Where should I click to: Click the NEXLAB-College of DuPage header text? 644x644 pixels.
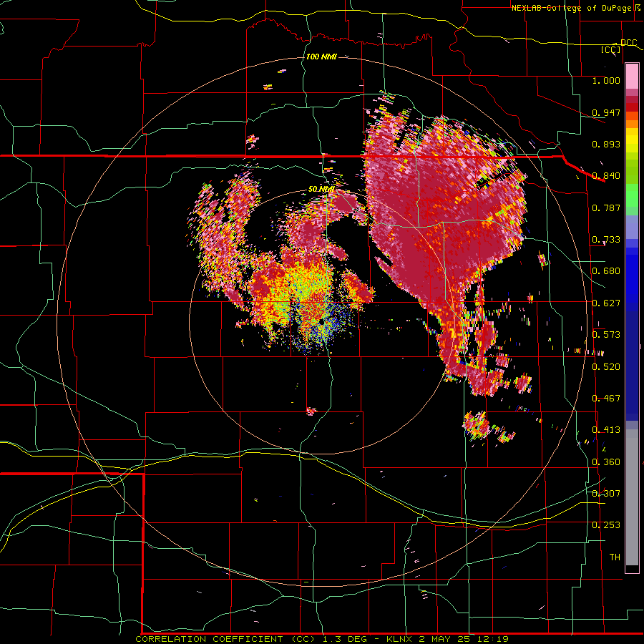click(x=571, y=8)
